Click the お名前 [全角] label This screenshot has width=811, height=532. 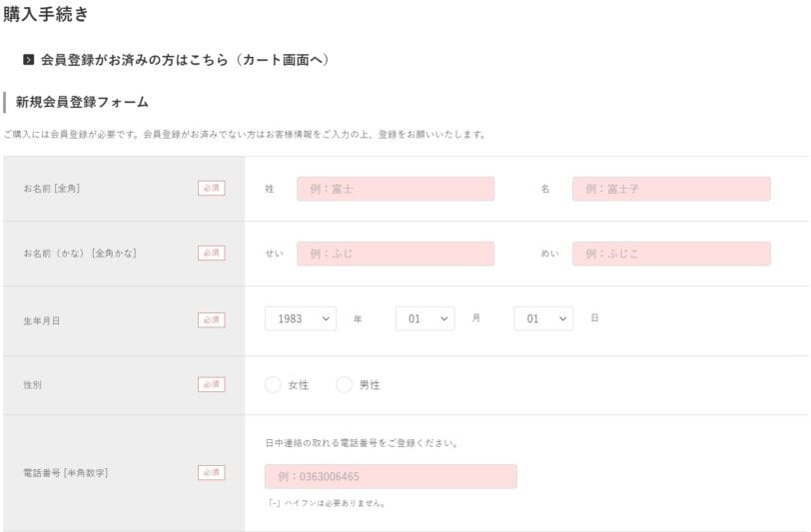coord(52,189)
